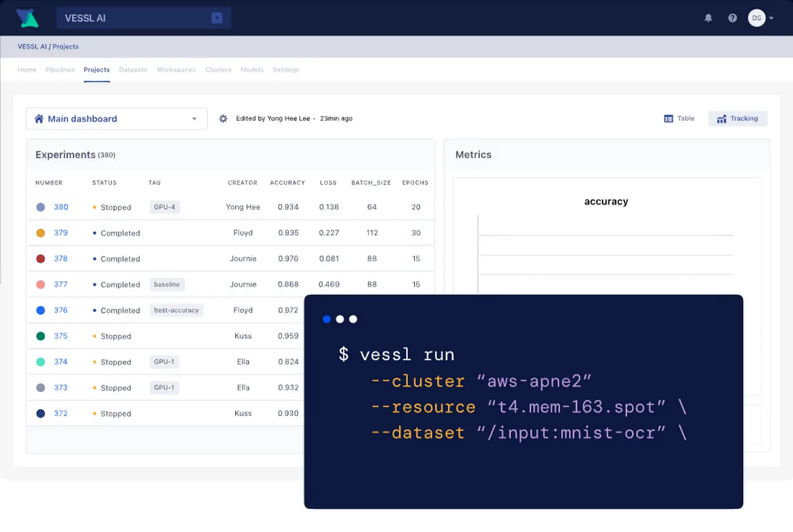This screenshot has width=793, height=532.
Task: Click gray color dot of experiment 373
Action: [41, 388]
